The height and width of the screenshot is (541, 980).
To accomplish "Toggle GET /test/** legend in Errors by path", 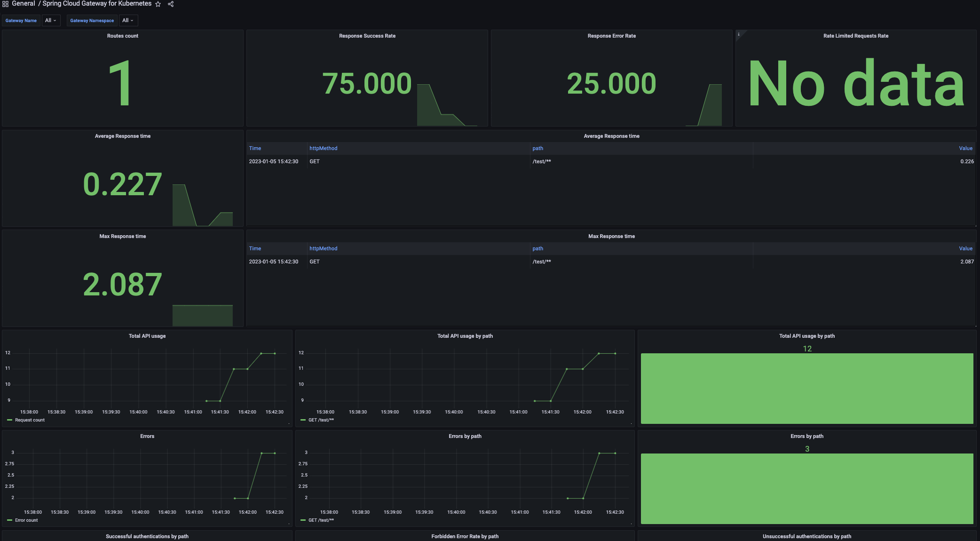I will (321, 520).
